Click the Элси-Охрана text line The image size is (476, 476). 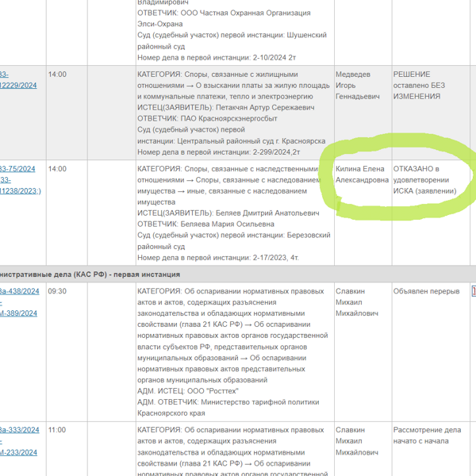[160, 24]
